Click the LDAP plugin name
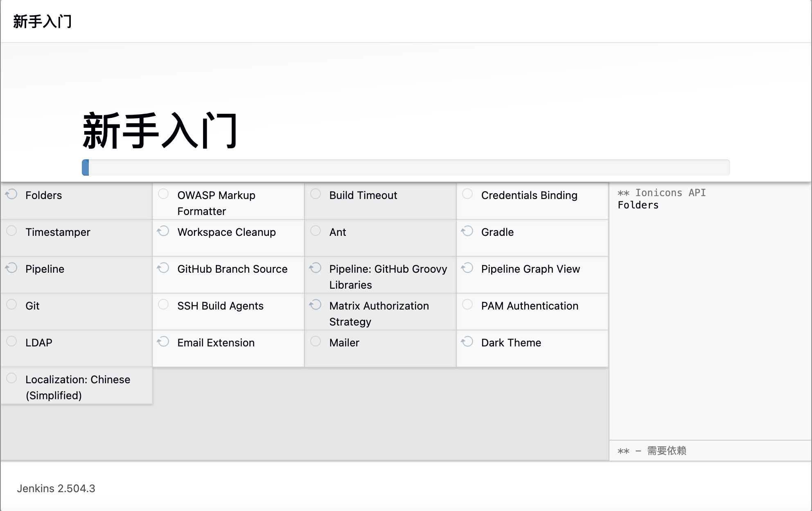812x511 pixels. tap(39, 343)
